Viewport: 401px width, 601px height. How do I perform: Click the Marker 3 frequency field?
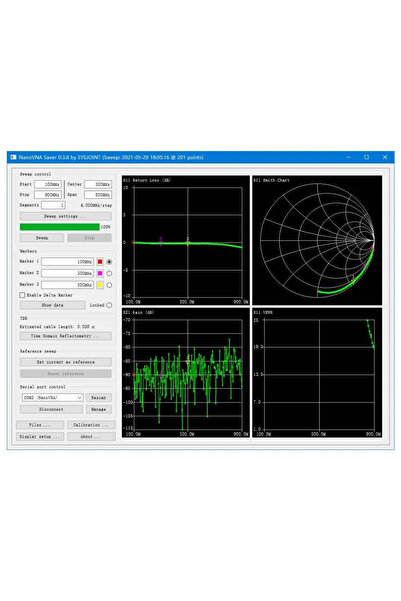coord(67,285)
